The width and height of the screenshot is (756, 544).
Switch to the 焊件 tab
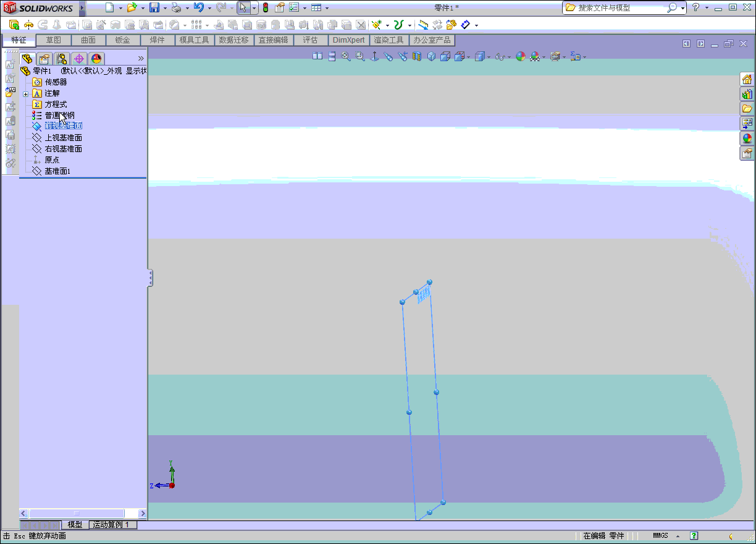tap(157, 40)
